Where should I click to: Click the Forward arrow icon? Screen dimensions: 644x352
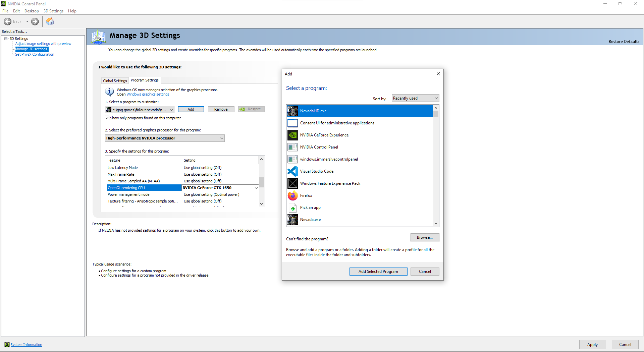tap(35, 21)
